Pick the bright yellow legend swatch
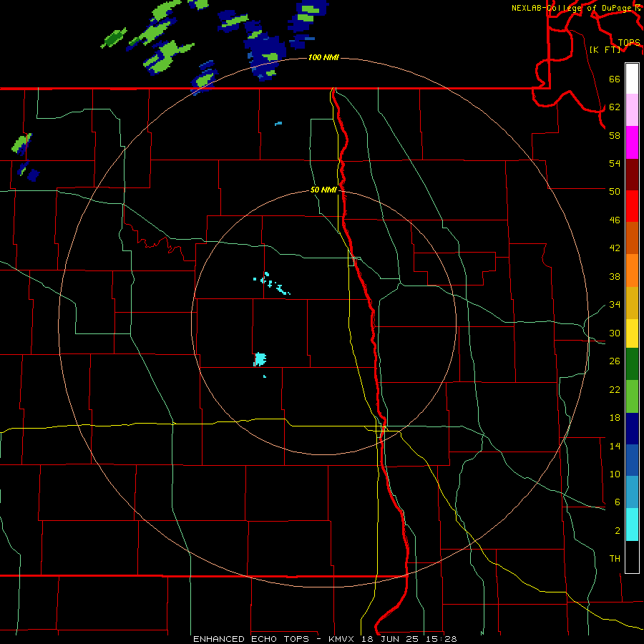 (x=632, y=333)
